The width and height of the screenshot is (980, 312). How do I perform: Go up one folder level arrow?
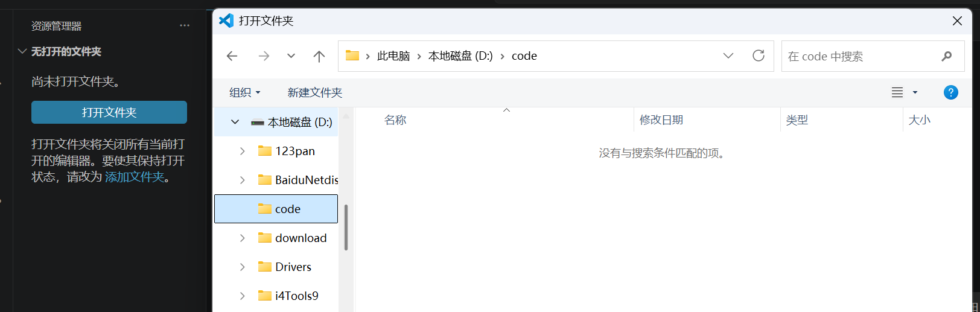[x=319, y=56]
